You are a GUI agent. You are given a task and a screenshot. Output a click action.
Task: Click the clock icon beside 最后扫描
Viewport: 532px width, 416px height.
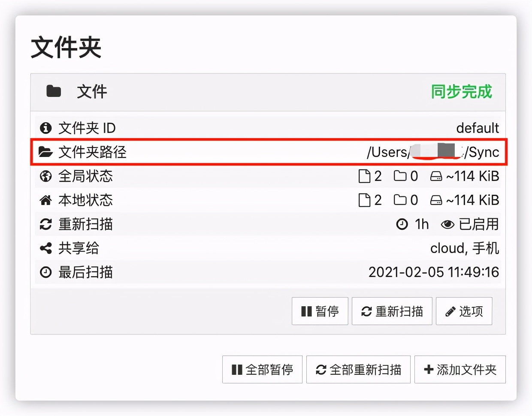point(45,272)
